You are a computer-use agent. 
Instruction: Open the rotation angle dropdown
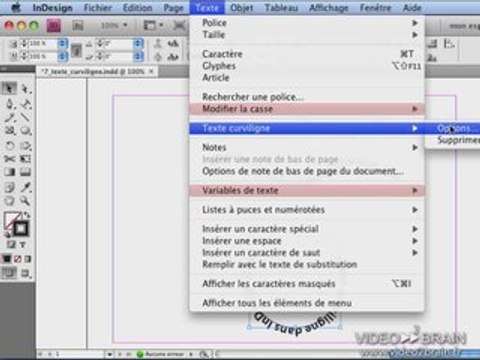[138, 44]
